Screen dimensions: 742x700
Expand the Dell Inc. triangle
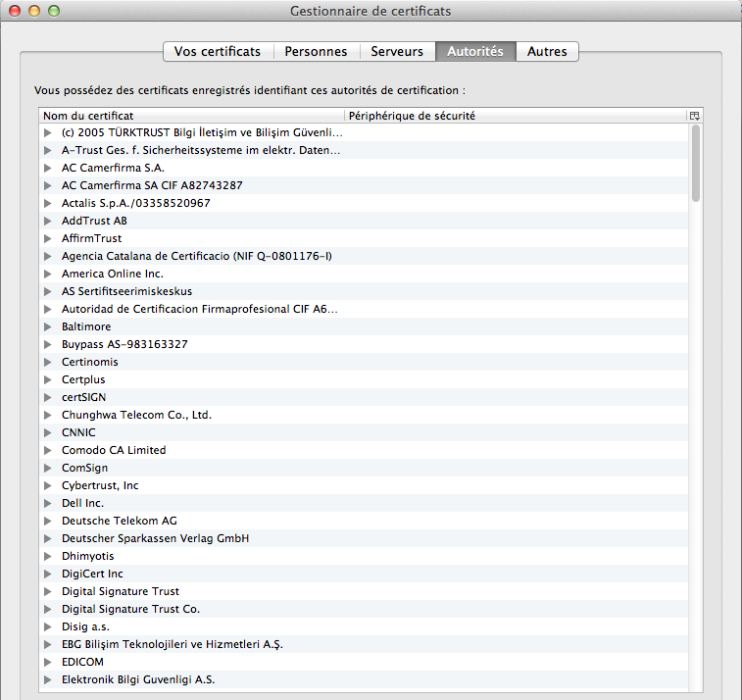tap(47, 503)
